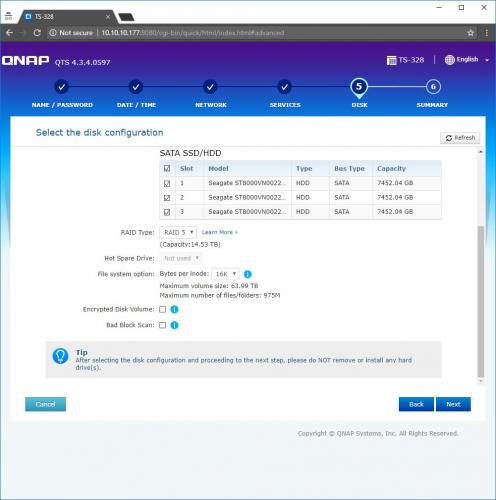
Task: Enable the Bad Block Scan checkbox
Action: (162, 325)
